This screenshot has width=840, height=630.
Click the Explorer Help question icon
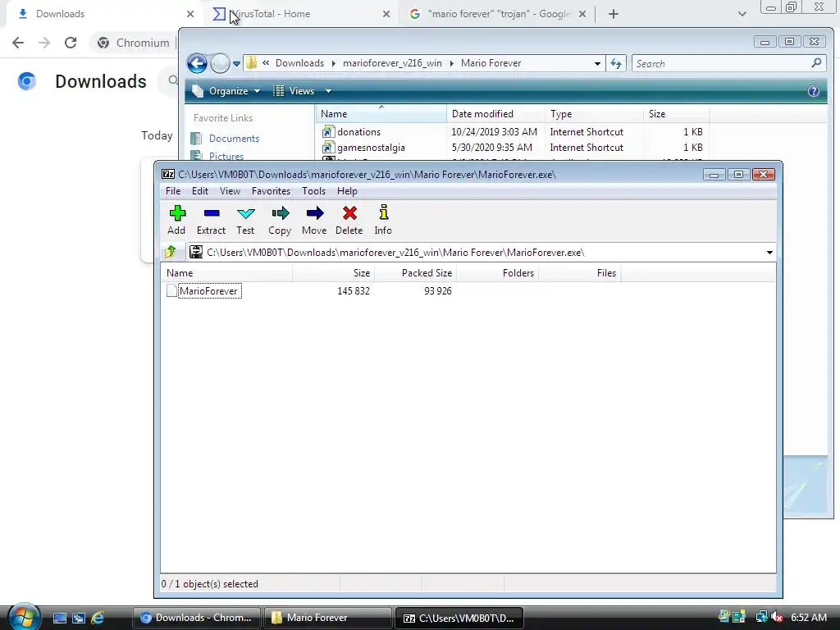pos(813,91)
